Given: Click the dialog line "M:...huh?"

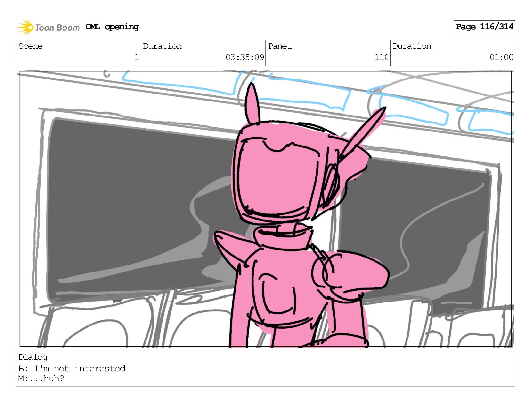Looking at the screenshot, I should point(41,379).
